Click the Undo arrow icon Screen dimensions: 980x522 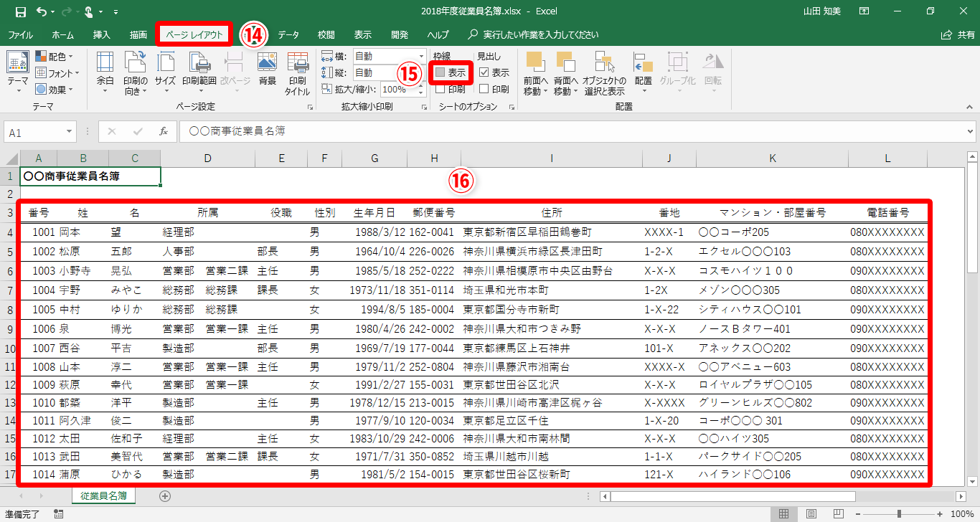41,11
